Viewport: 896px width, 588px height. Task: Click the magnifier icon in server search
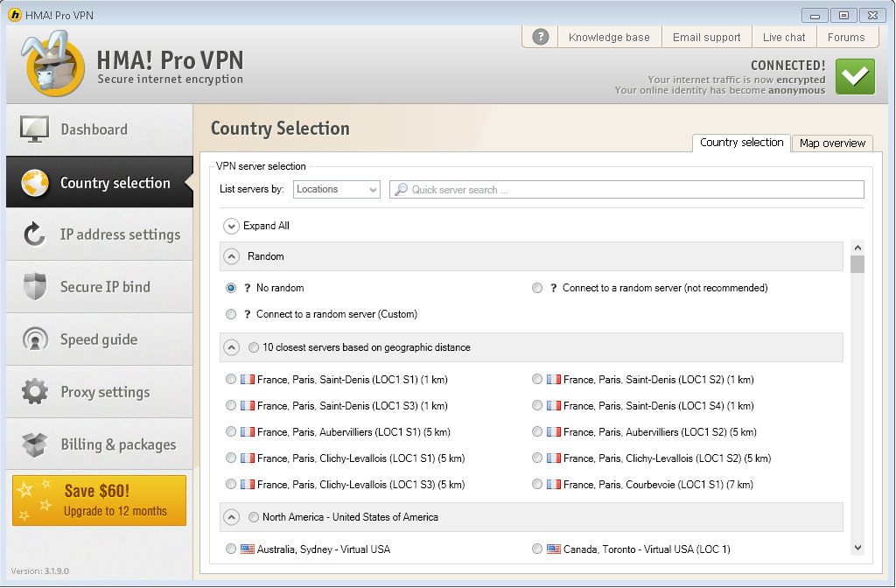tap(401, 189)
